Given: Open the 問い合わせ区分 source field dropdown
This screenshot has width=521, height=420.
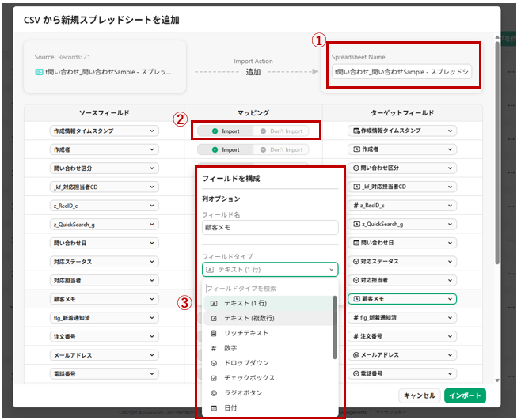Looking at the screenshot, I should coord(104,168).
